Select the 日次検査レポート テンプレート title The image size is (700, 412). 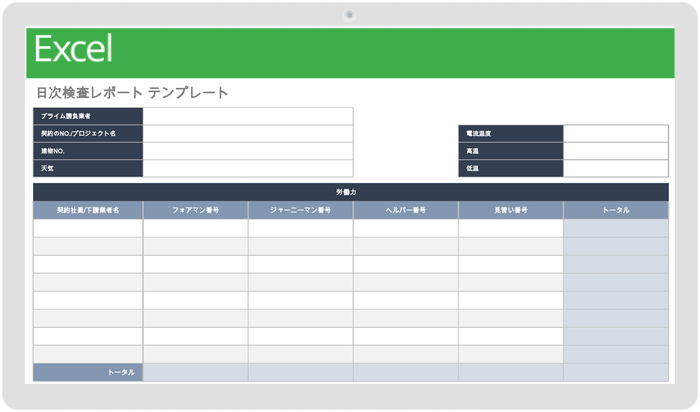coord(132,93)
